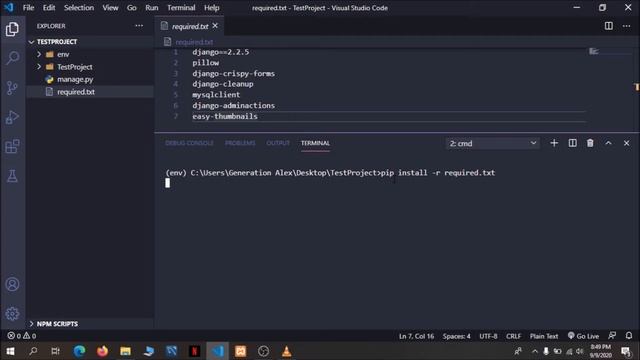Viewport: 640px width, 360px height.
Task: Click the mysqlclient line in editor
Action: pyautogui.click(x=216, y=95)
